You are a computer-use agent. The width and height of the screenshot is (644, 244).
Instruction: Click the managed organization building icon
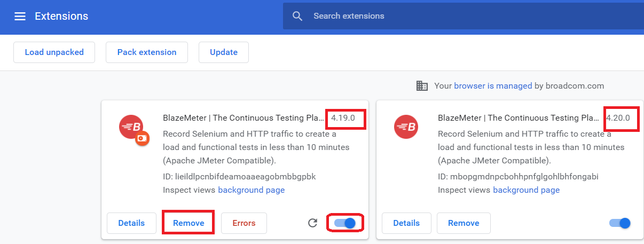(422, 85)
